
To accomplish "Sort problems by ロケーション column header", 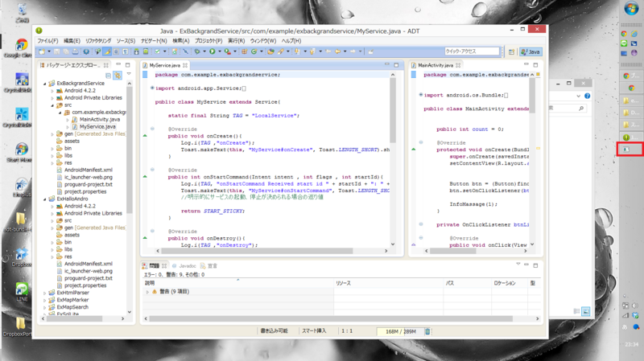I will (510, 283).
